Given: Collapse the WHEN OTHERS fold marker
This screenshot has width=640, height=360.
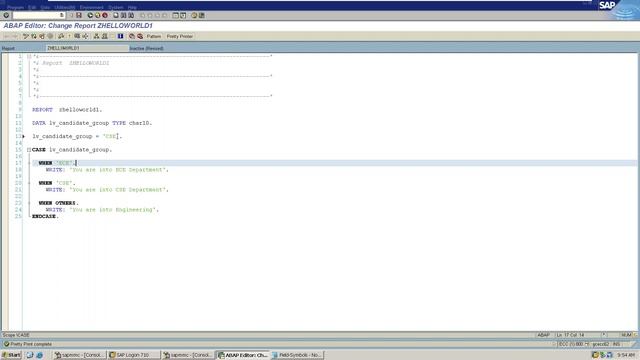Looking at the screenshot, I should [x=29, y=203].
